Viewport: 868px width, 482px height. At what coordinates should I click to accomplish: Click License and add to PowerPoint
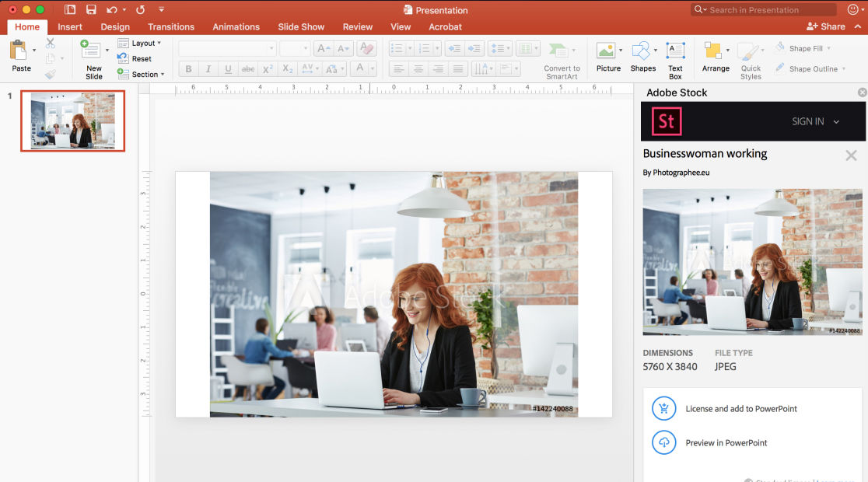741,409
